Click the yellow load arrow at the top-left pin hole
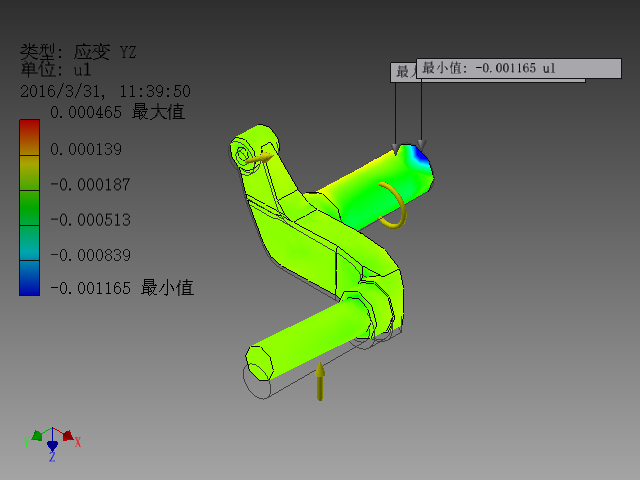Image resolution: width=640 pixels, height=480 pixels. pos(260,158)
